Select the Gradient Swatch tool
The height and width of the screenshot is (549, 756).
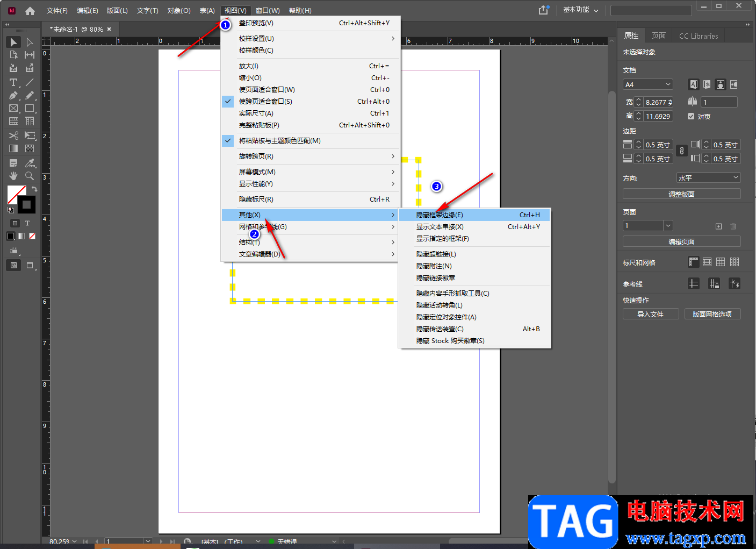pyautogui.click(x=13, y=148)
